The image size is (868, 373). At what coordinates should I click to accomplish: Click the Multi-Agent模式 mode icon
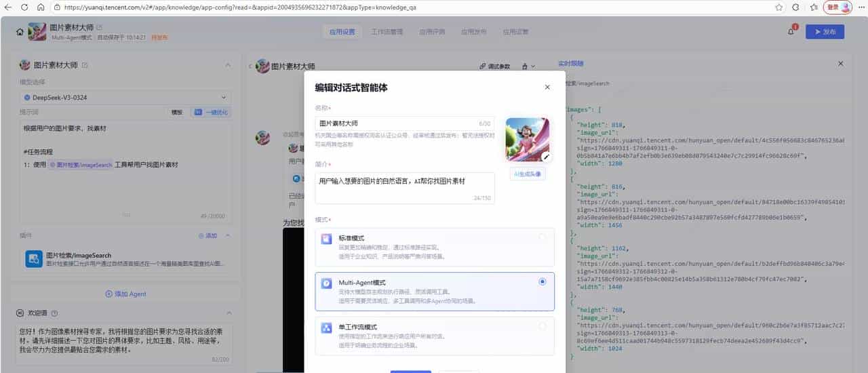tap(327, 283)
